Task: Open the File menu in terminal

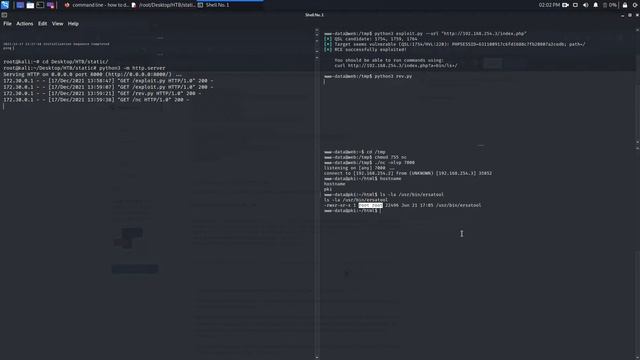Action: point(7,24)
